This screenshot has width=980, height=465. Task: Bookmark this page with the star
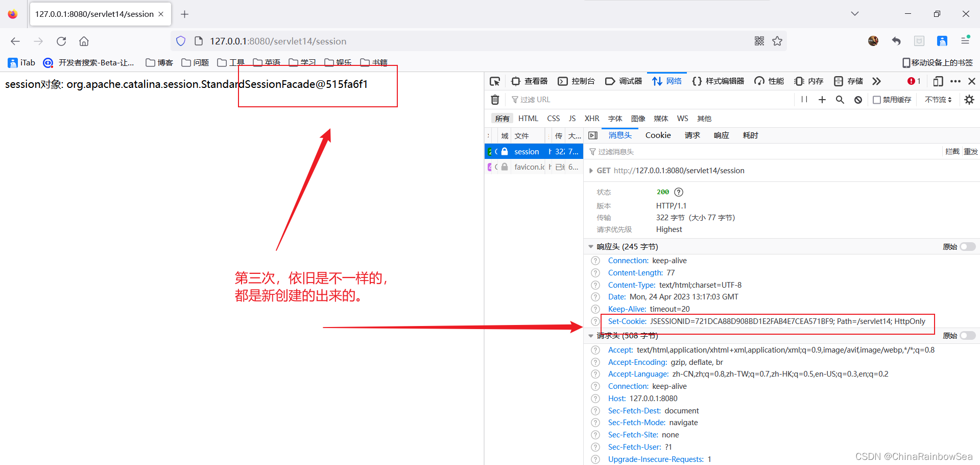tap(777, 41)
